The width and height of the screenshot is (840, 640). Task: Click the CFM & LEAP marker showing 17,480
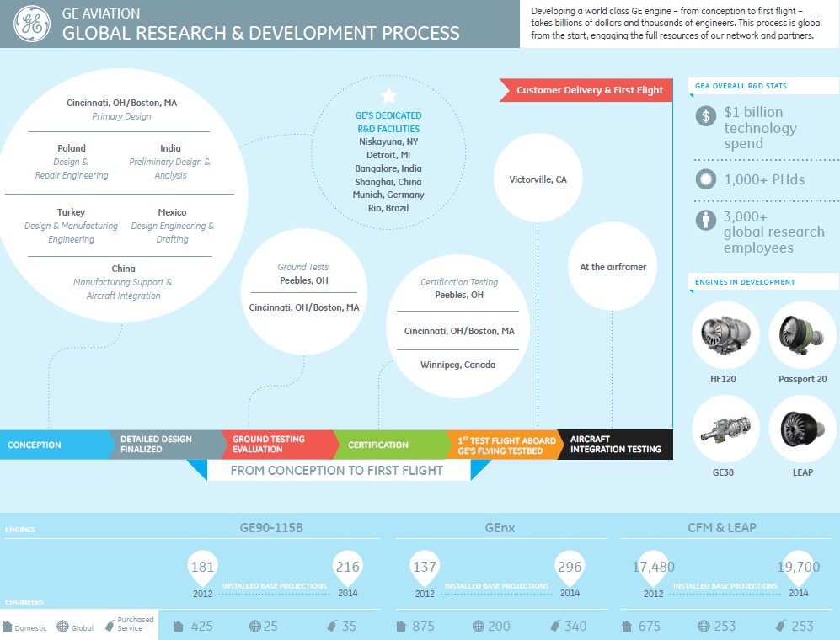pyautogui.click(x=654, y=568)
